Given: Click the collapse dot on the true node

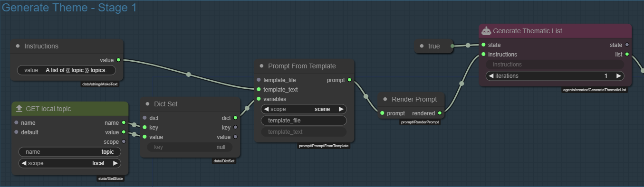Looking at the screenshot, I should [x=422, y=46].
